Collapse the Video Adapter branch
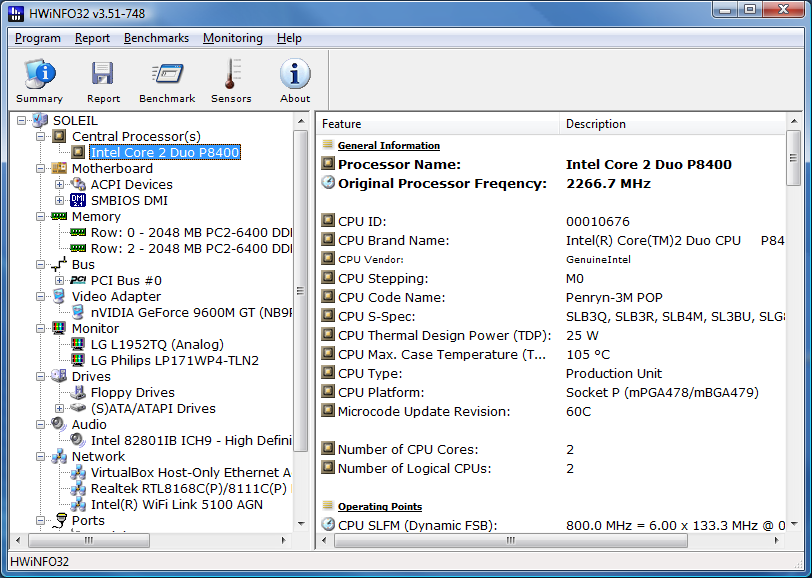812x578 pixels. 40,296
